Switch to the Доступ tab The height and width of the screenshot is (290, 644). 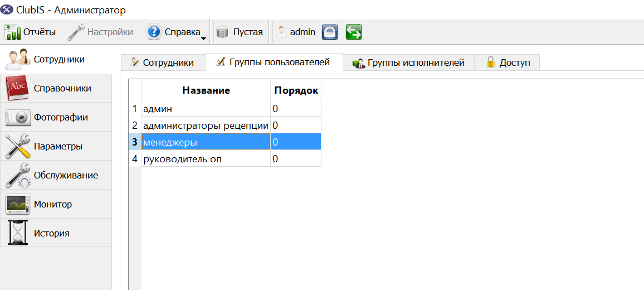coord(507,62)
